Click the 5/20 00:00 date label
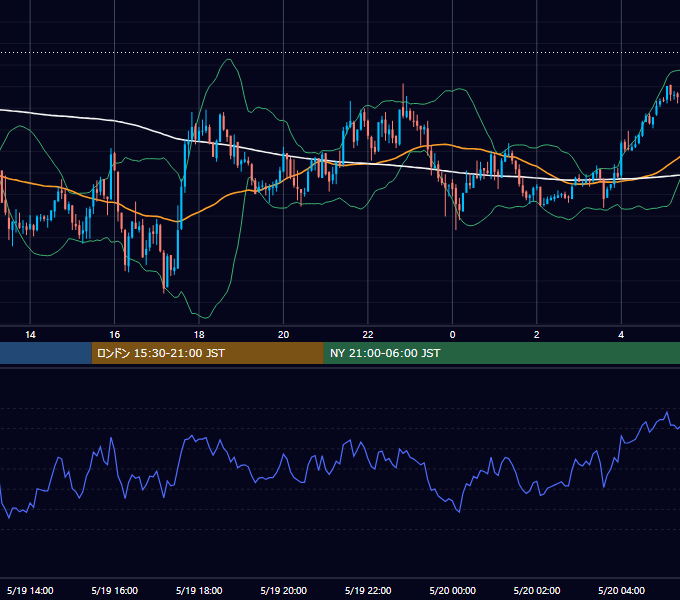Image resolution: width=680 pixels, height=600 pixels. click(452, 590)
